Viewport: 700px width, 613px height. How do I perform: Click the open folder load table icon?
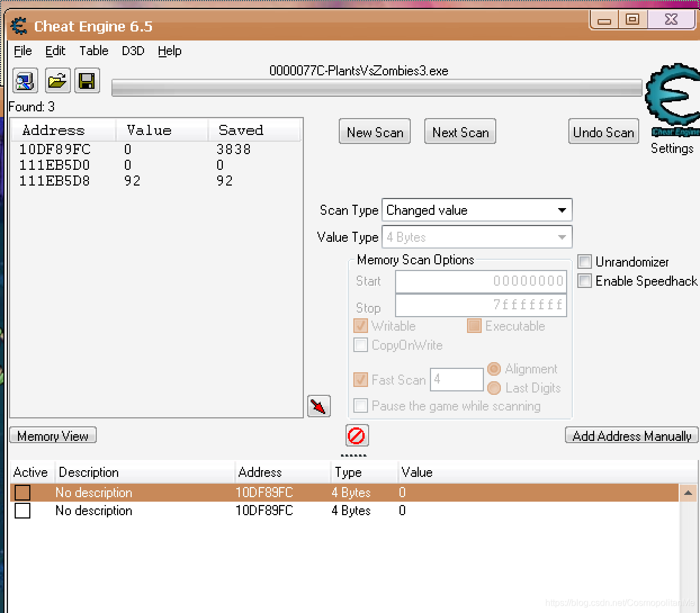[57, 81]
